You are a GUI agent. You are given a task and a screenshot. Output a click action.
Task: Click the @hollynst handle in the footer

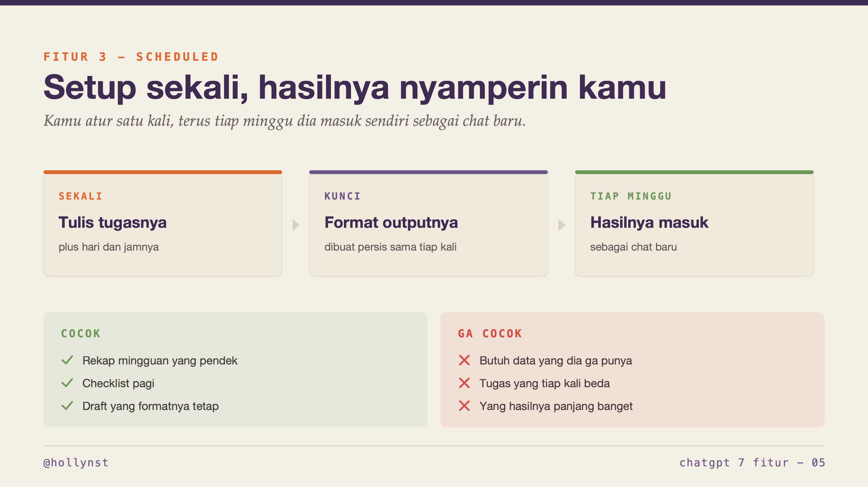click(x=76, y=463)
